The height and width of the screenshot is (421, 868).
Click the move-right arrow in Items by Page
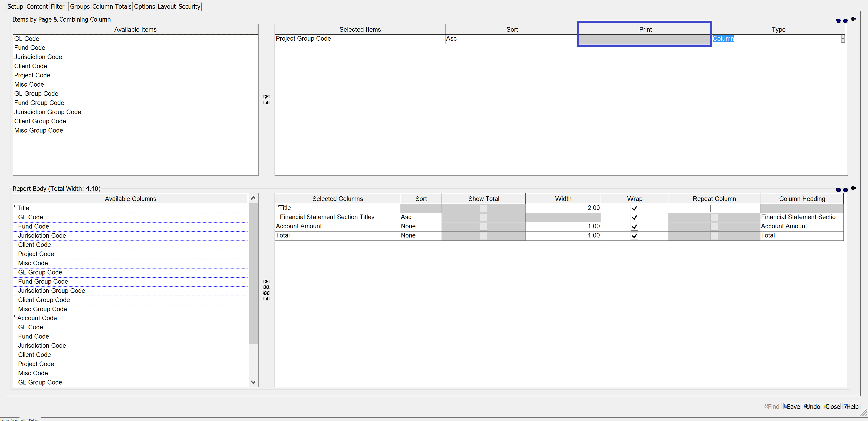pyautogui.click(x=266, y=97)
